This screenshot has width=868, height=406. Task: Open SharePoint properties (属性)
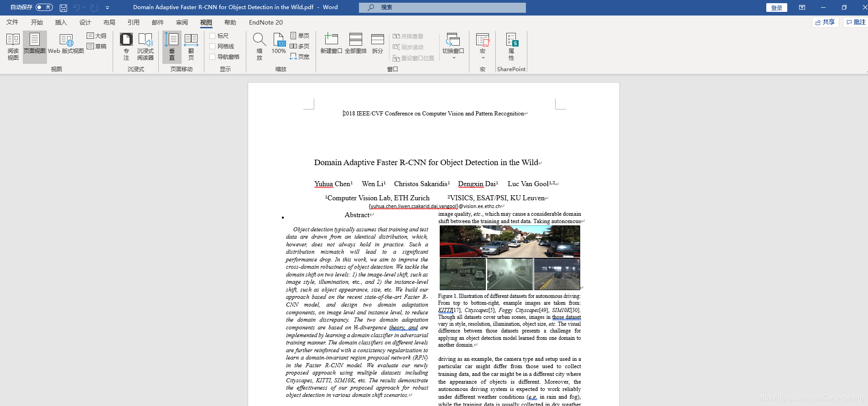[x=511, y=47]
